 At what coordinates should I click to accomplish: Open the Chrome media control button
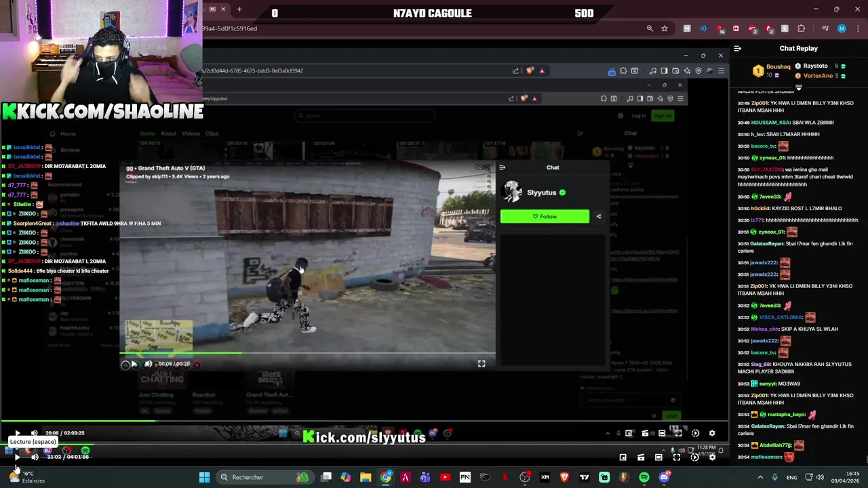[x=825, y=28]
